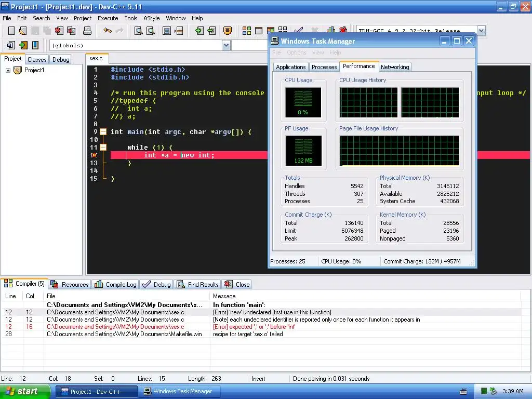Image resolution: width=532 pixels, height=399 pixels.
Task: Click Project1 - Dev-C++ taskbar button
Action: pos(96,392)
